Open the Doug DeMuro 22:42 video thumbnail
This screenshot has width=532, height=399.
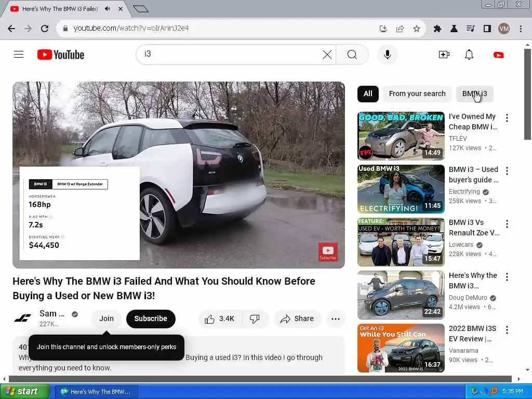[401, 295]
